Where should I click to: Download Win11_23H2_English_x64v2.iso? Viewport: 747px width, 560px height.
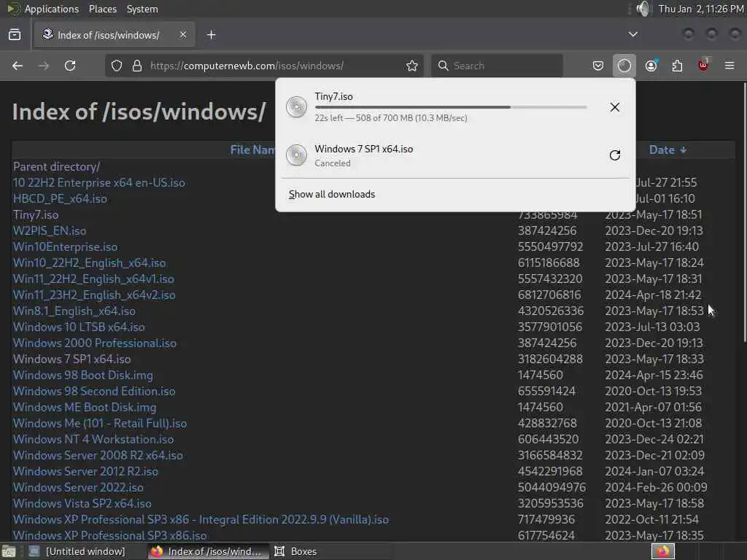coord(94,295)
